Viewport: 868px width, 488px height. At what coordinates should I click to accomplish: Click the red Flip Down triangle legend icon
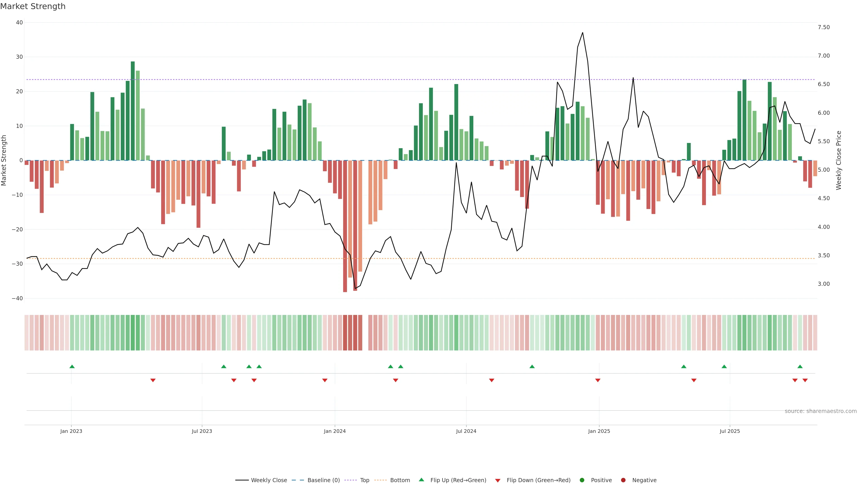tap(498, 480)
